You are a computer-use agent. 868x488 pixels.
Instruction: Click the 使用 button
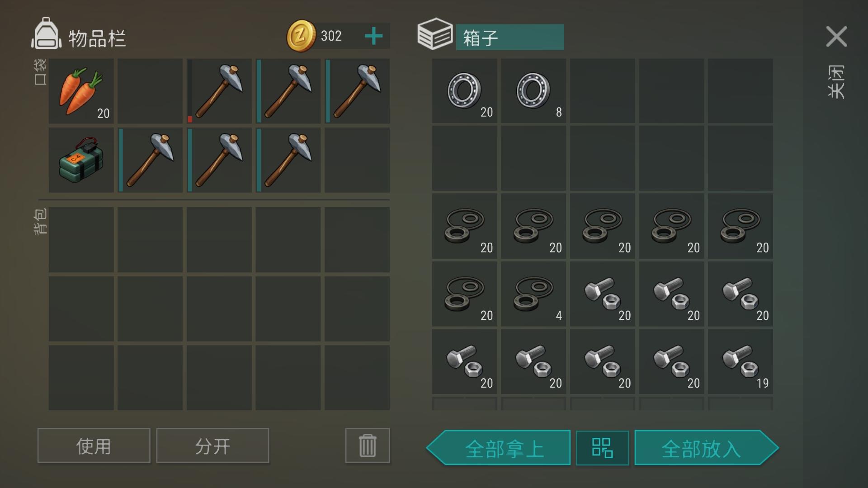click(x=94, y=446)
